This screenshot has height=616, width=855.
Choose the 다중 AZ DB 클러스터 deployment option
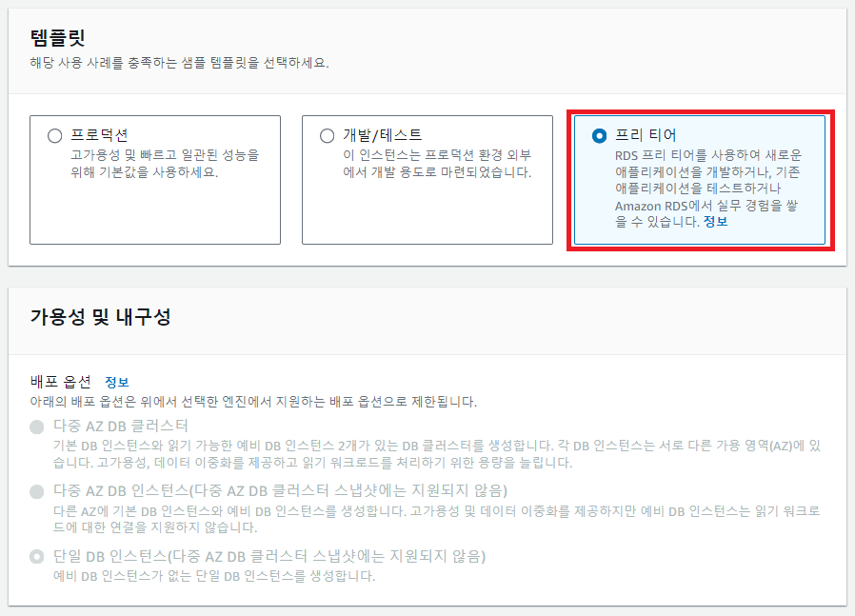tap(37, 427)
